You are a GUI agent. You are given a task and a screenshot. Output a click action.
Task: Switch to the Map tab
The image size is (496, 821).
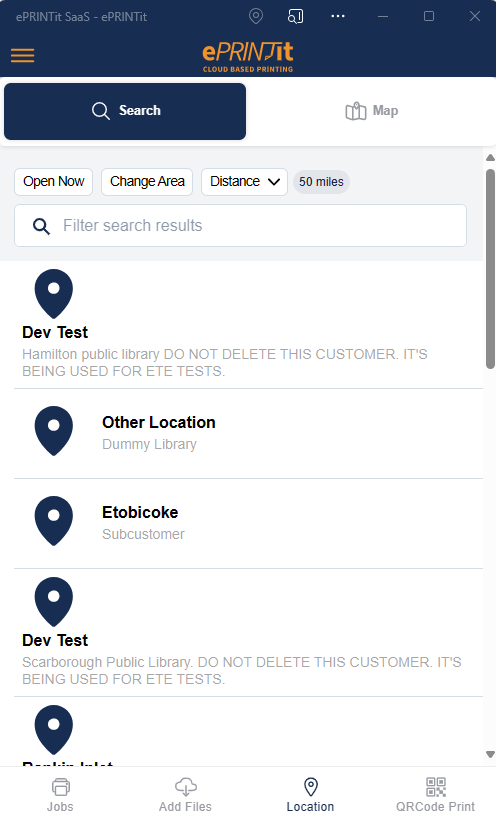[x=371, y=111]
